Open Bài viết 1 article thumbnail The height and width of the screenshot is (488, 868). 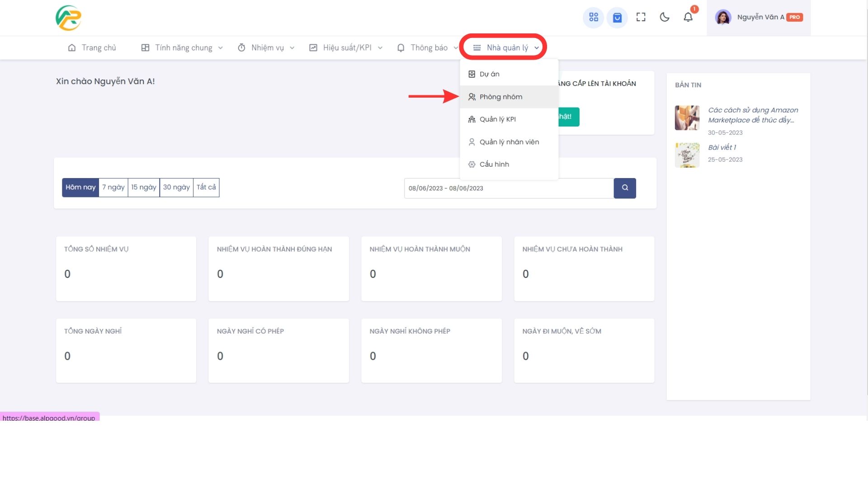pyautogui.click(x=687, y=155)
